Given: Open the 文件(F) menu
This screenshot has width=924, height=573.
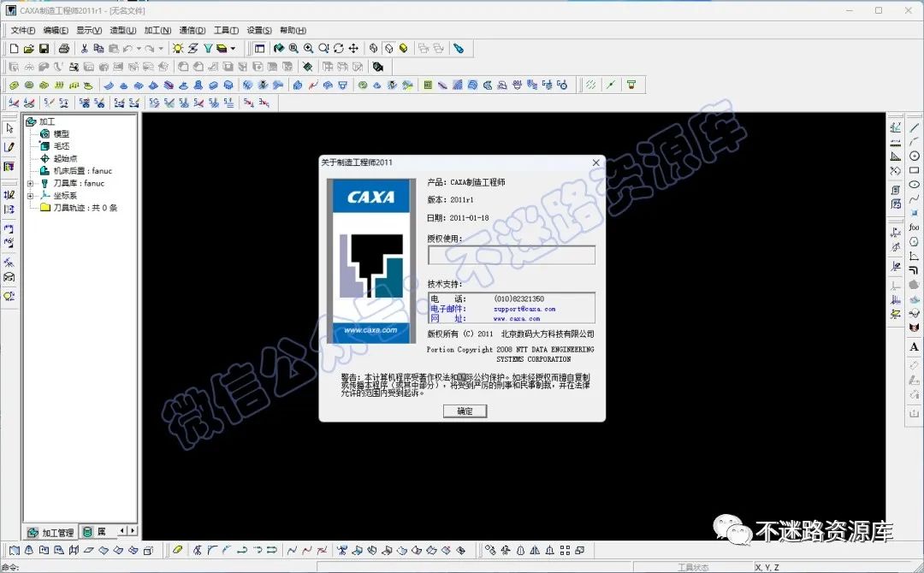Looking at the screenshot, I should pos(22,30).
